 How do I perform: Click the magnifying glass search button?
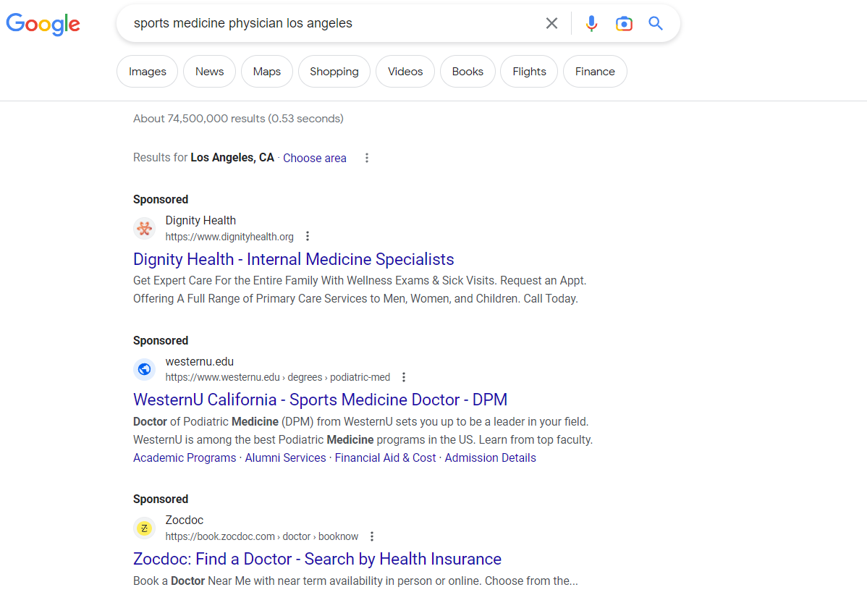tap(656, 23)
